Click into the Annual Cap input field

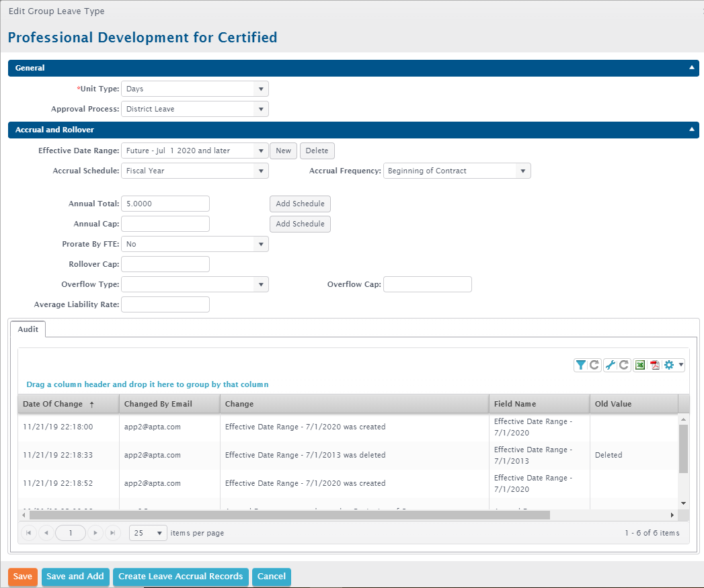tap(165, 224)
